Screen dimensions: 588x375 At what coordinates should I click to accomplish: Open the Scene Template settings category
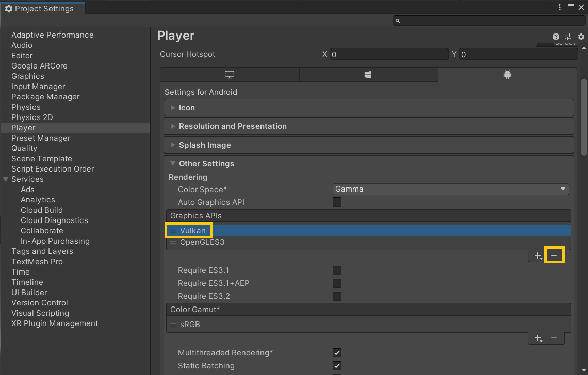pyautogui.click(x=42, y=159)
